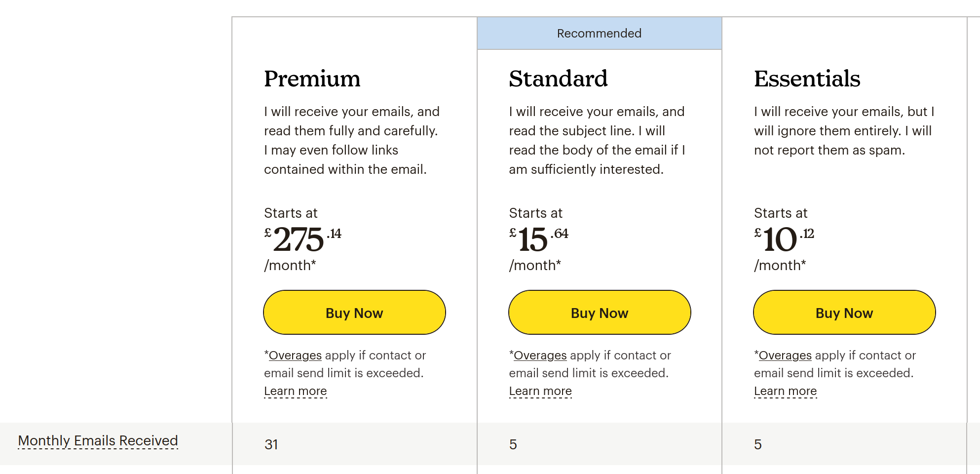The image size is (980, 474).
Task: Click the blue Recommended banner
Action: [x=600, y=34]
